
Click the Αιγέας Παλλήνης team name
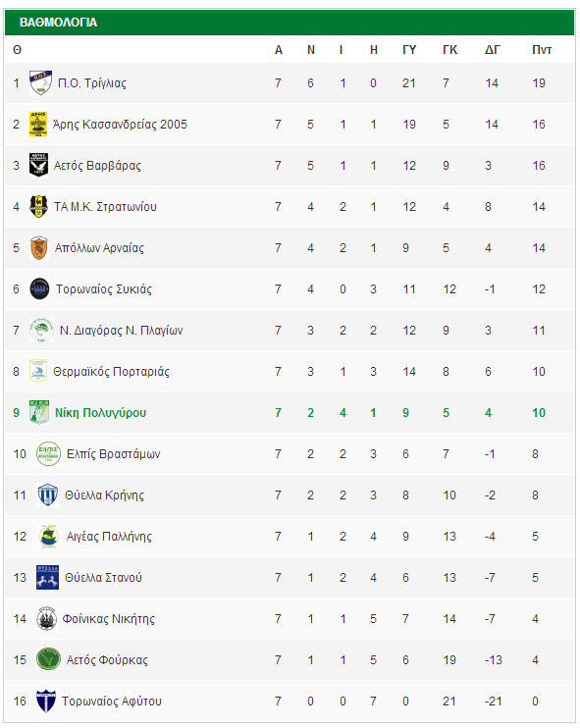(109, 537)
